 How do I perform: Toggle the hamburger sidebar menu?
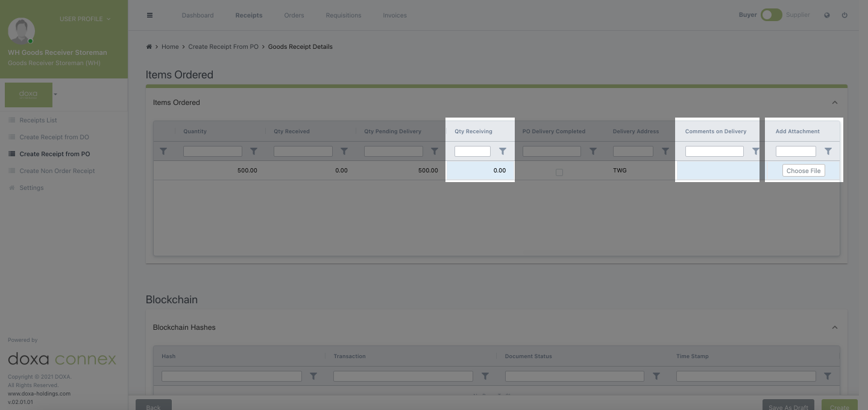click(149, 15)
